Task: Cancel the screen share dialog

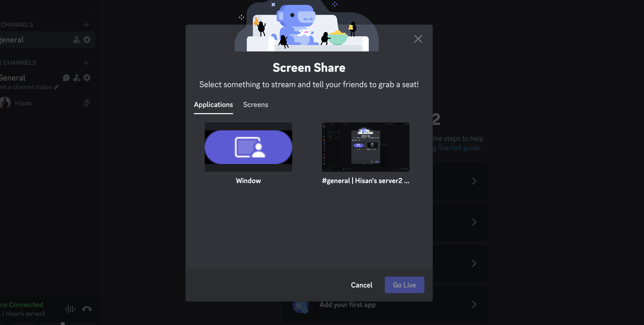Action: click(x=361, y=285)
